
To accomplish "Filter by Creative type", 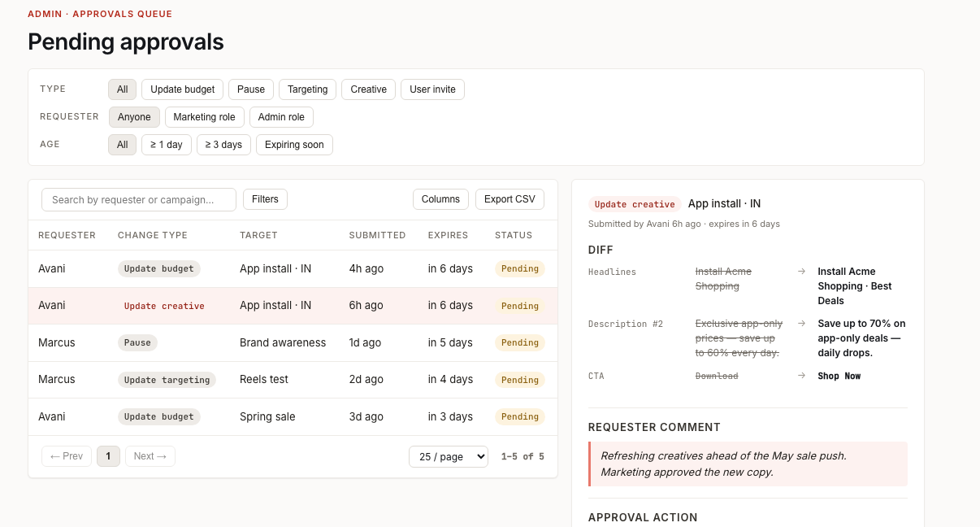I will (x=368, y=89).
